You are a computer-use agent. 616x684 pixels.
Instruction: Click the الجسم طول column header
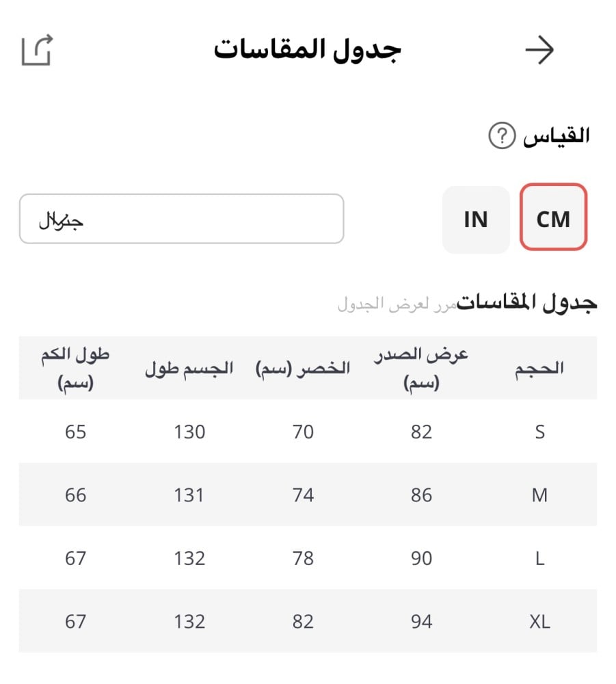click(x=189, y=368)
